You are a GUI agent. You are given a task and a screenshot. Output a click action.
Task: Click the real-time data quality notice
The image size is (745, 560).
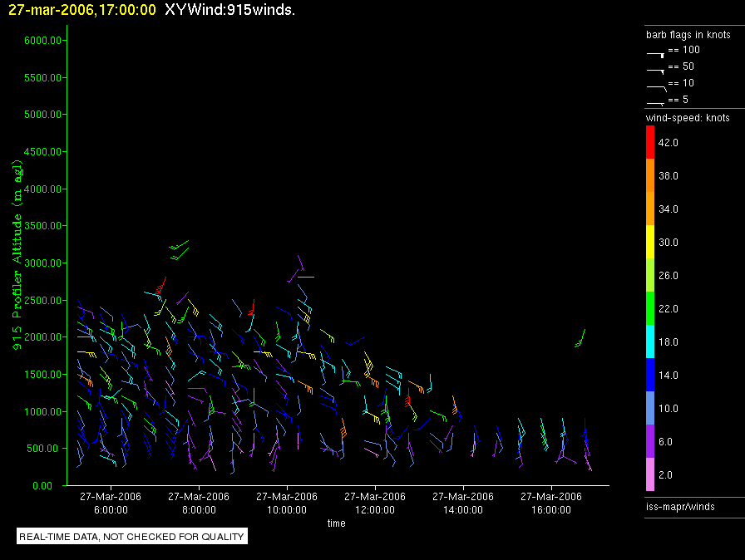[x=131, y=536]
